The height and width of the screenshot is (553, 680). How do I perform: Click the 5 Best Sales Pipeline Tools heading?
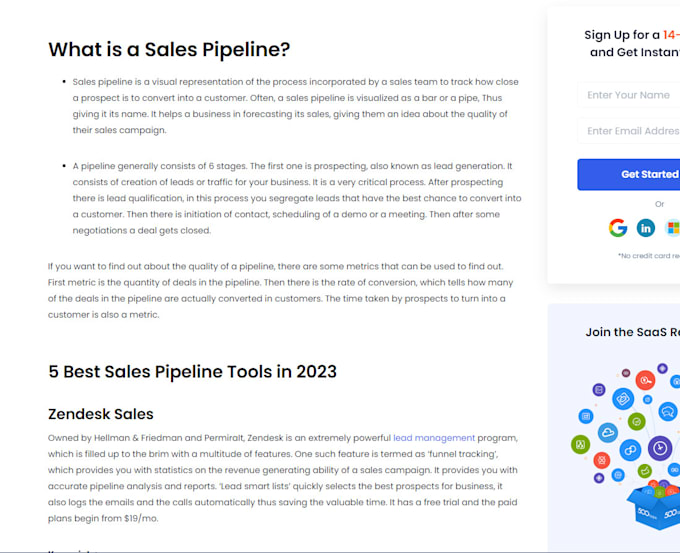coord(192,372)
